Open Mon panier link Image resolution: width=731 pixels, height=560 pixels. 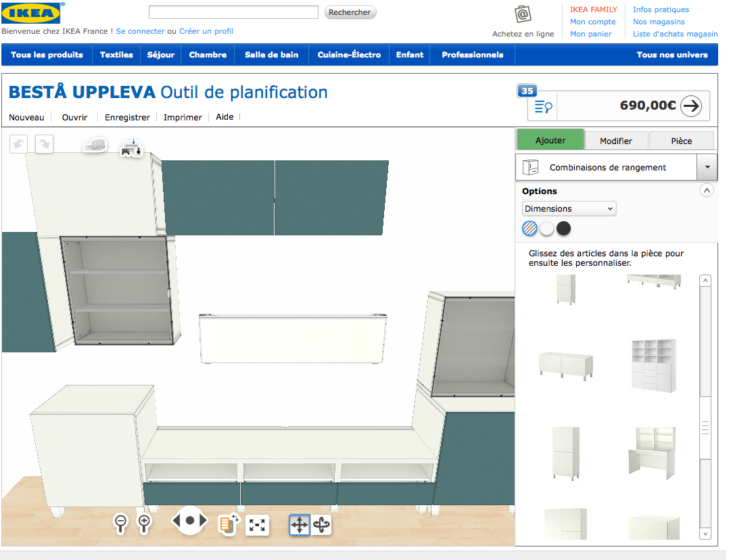click(590, 34)
